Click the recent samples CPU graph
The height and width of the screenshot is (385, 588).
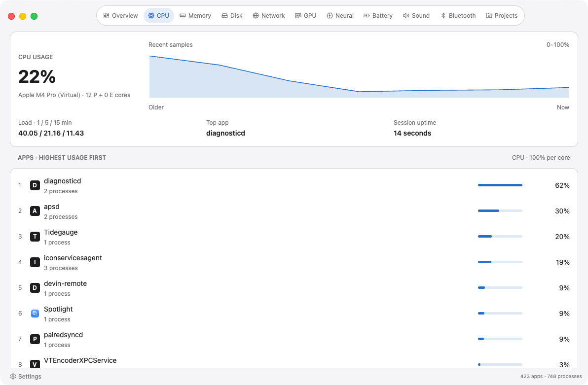point(359,76)
